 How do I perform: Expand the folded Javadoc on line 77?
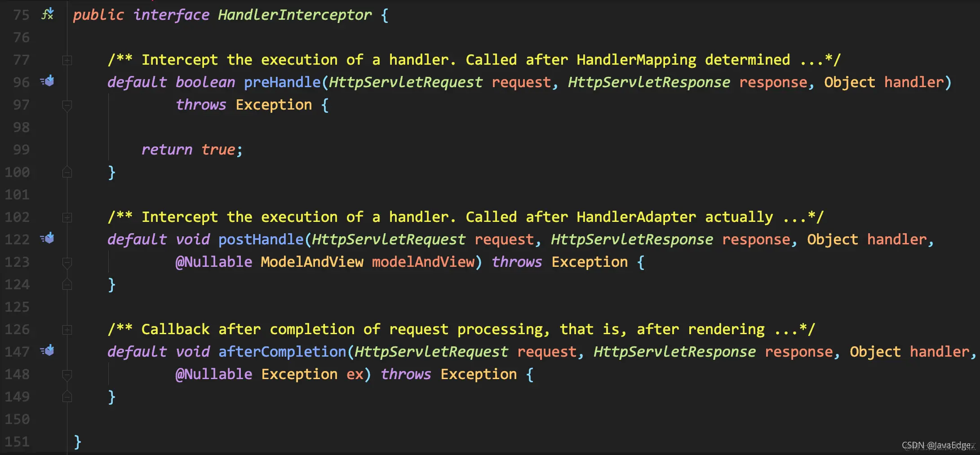67,60
